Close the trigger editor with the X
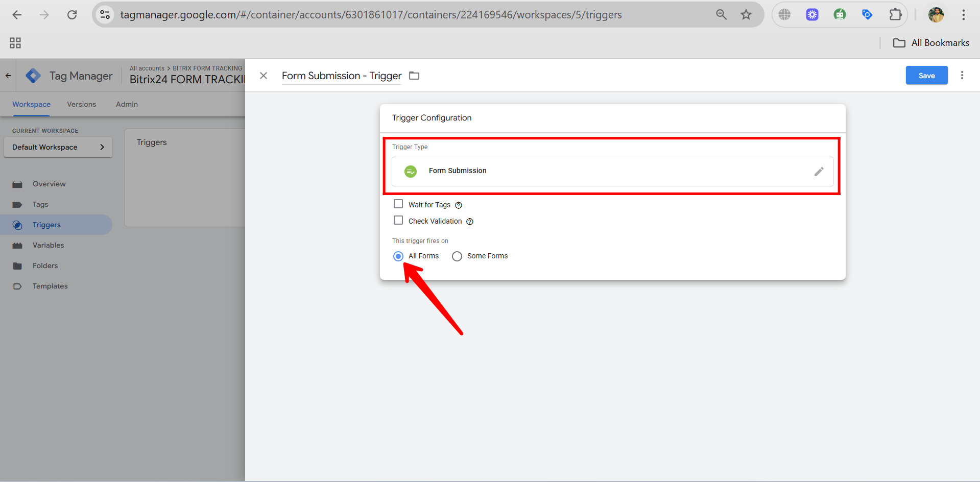Image resolution: width=980 pixels, height=482 pixels. [264, 76]
